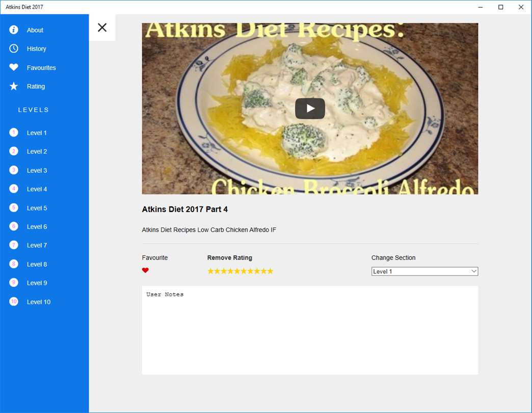Set rating to the fifth star
Viewport: 532px width, 413px height.
pyautogui.click(x=237, y=271)
